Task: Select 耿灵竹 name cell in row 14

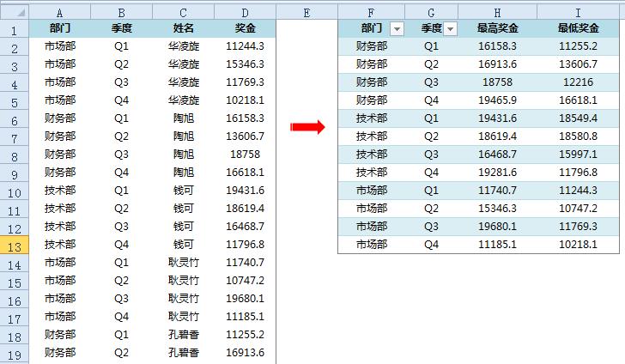Action: [184, 263]
